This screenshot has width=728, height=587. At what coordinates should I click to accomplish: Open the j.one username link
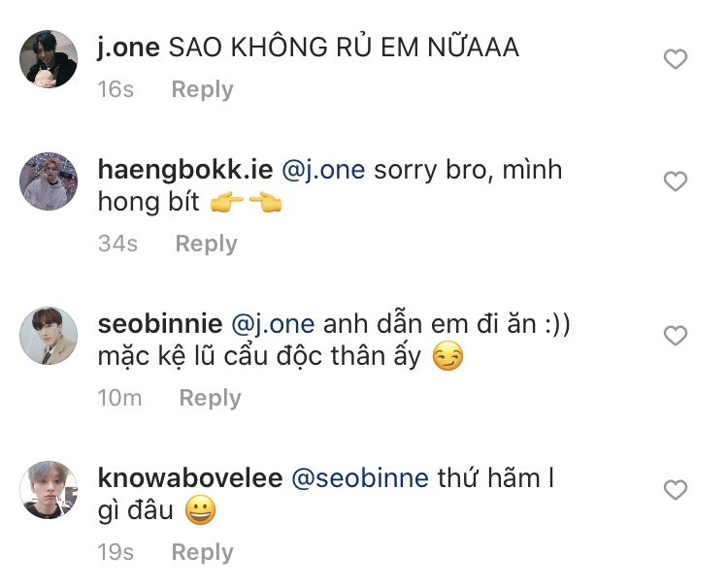(128, 46)
